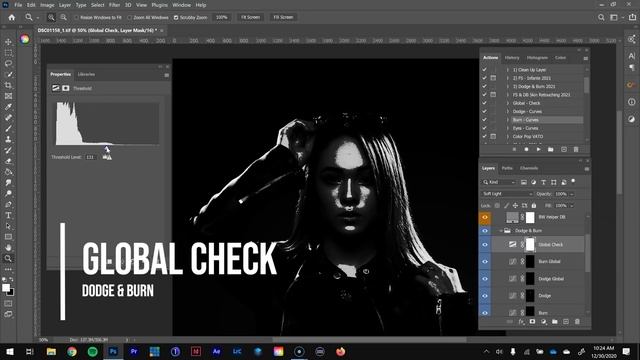This screenshot has height=360, width=640.
Task: Create new adjustment layer icon
Action: click(x=543, y=322)
